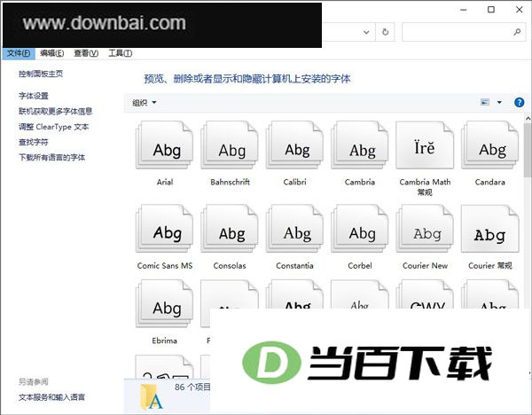Focus the search input field
The height and width of the screenshot is (415, 532).
[x=458, y=32]
